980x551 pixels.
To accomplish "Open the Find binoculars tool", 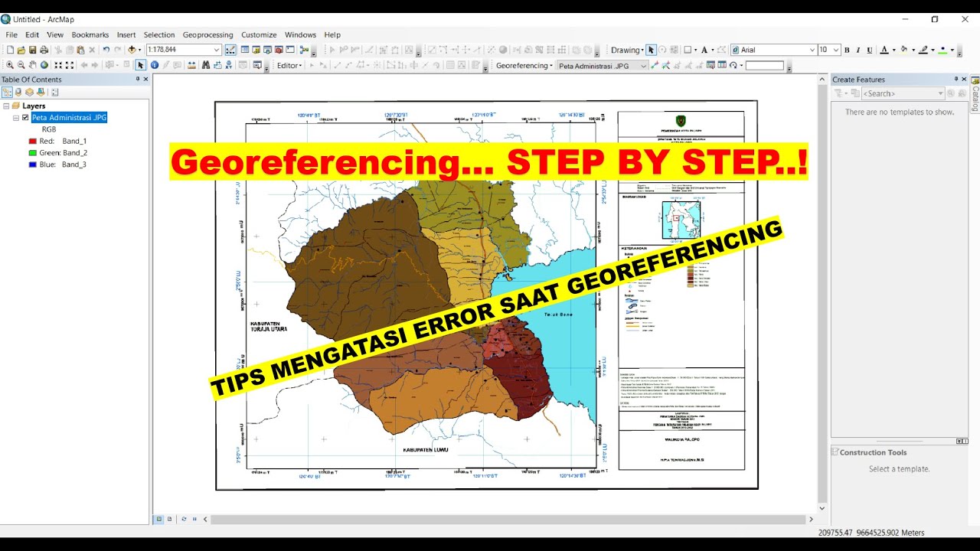I will pos(206,65).
